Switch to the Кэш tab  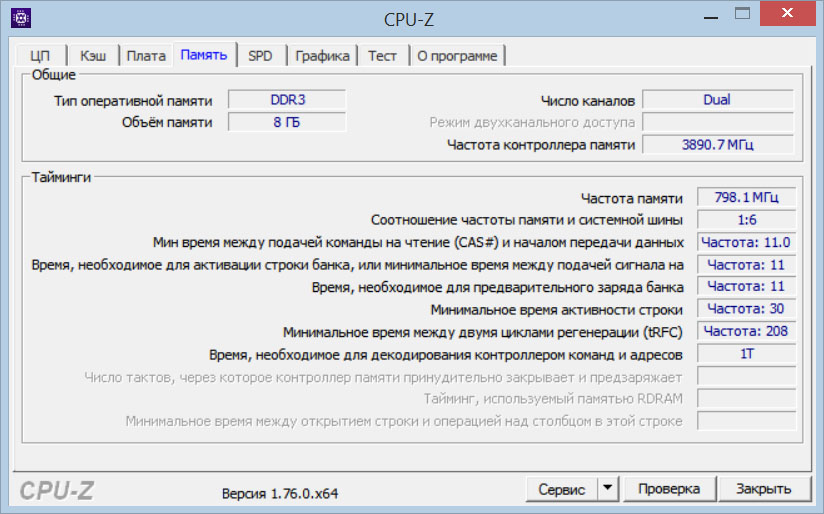[93, 56]
